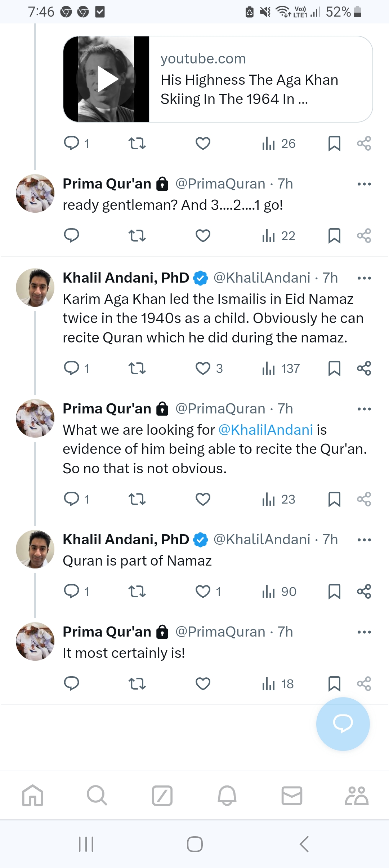Image resolution: width=389 pixels, height=868 pixels.
Task: Open the Grok tab in bottom bar
Action: click(x=162, y=795)
